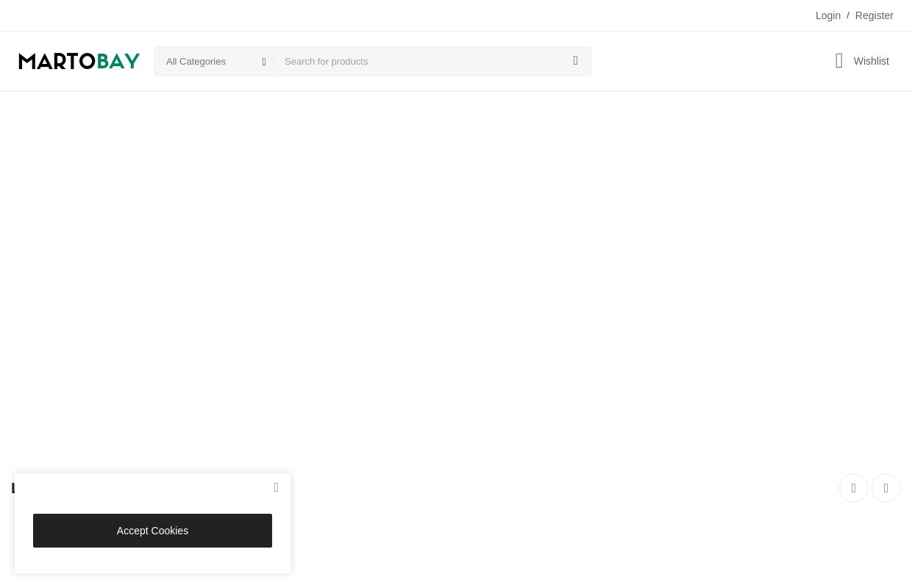Open the Wishlist text link
This screenshot has width=912, height=588.
pyautogui.click(x=871, y=61)
